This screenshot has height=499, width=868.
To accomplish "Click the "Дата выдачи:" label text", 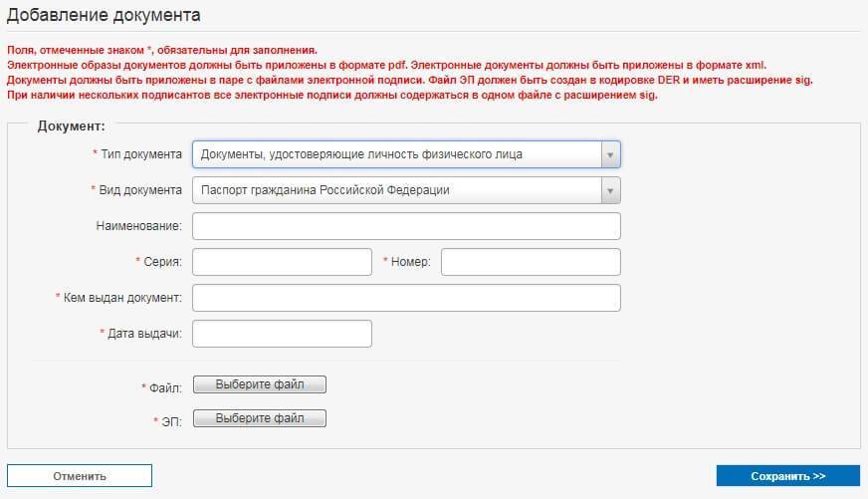I will [x=145, y=334].
